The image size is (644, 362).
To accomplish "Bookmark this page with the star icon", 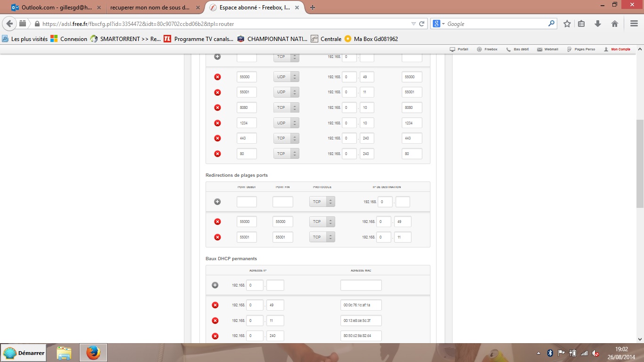I will pos(567,24).
